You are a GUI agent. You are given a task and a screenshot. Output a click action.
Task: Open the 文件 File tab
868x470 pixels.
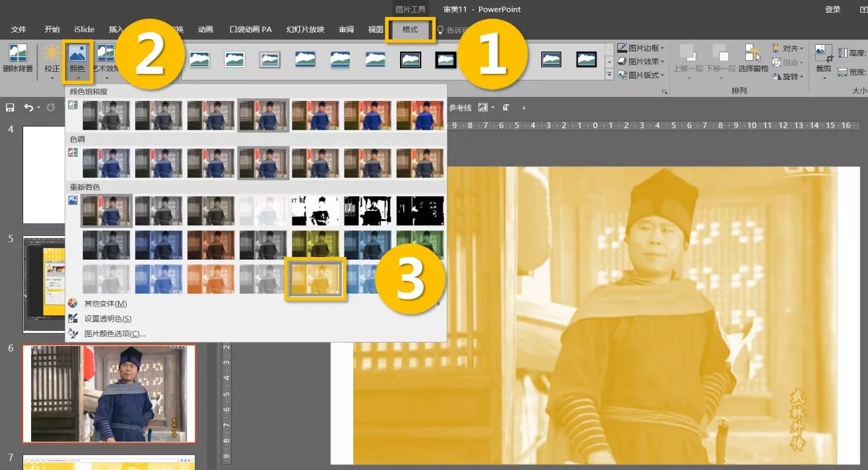[19, 30]
